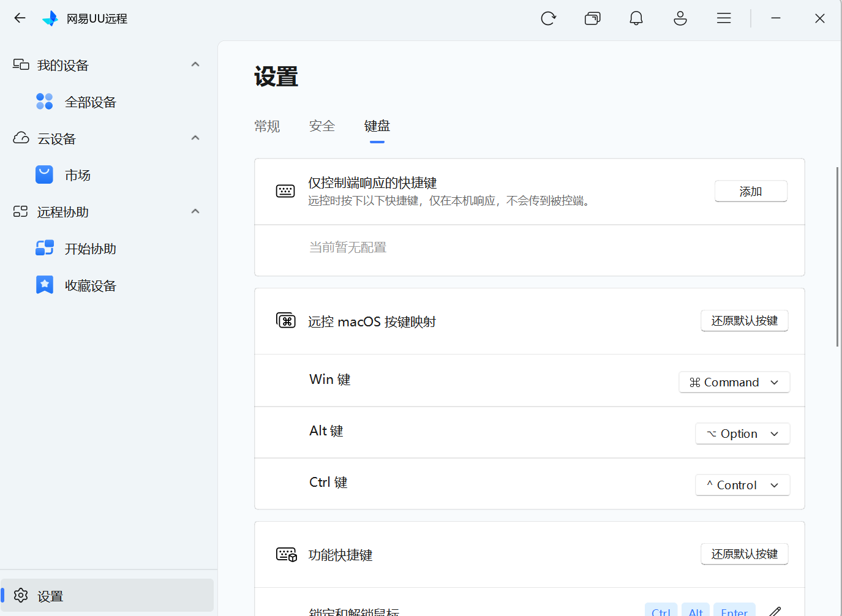Select 设置 at the sidebar bottom
This screenshot has width=842, height=616.
click(107, 595)
